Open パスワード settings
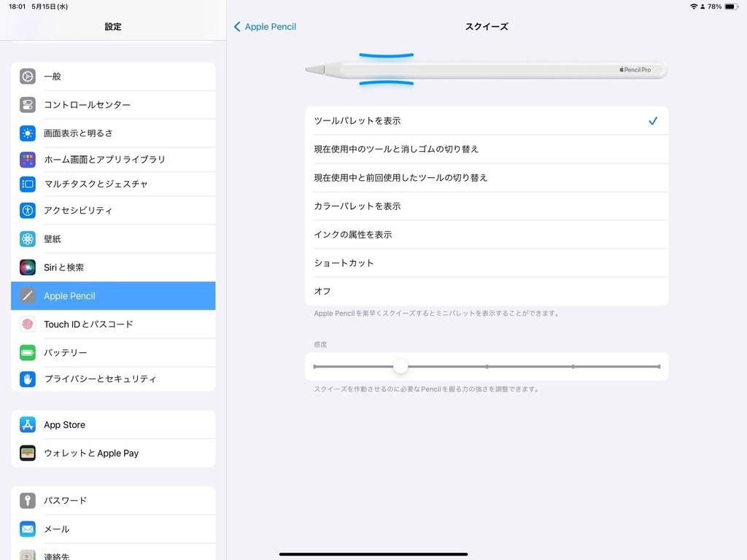The image size is (747, 560). point(113,500)
